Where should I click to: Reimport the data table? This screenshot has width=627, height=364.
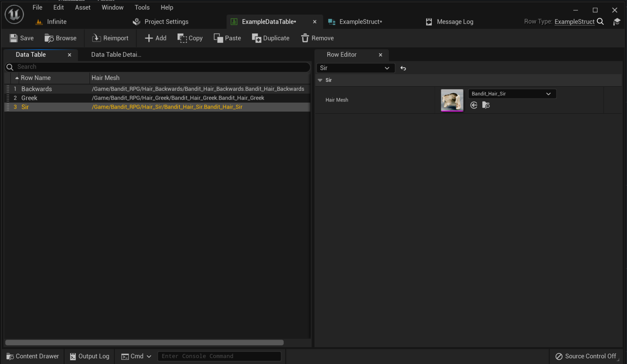[110, 38]
